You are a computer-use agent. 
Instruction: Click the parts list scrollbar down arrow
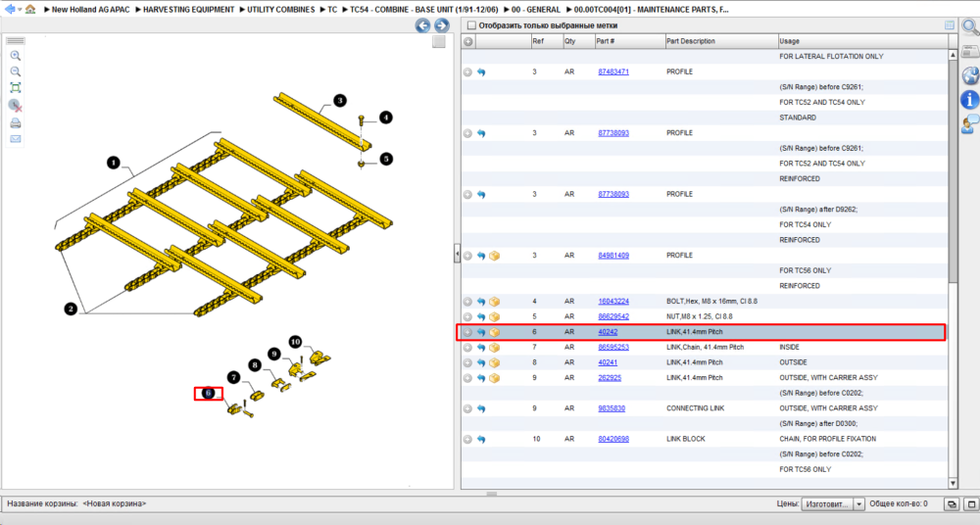pos(953,483)
